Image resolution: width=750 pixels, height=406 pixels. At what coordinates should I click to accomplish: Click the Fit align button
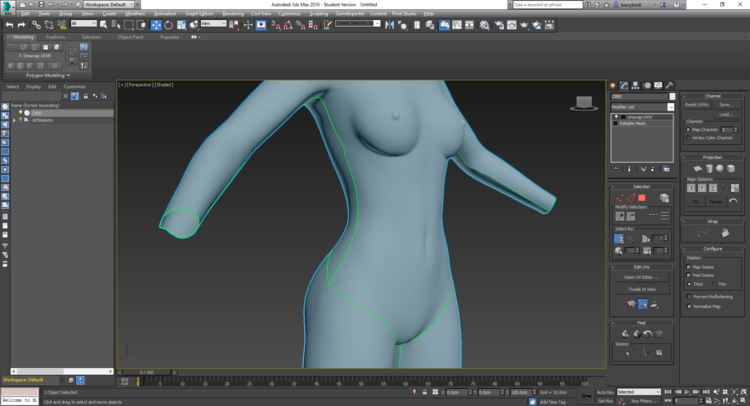coord(695,201)
